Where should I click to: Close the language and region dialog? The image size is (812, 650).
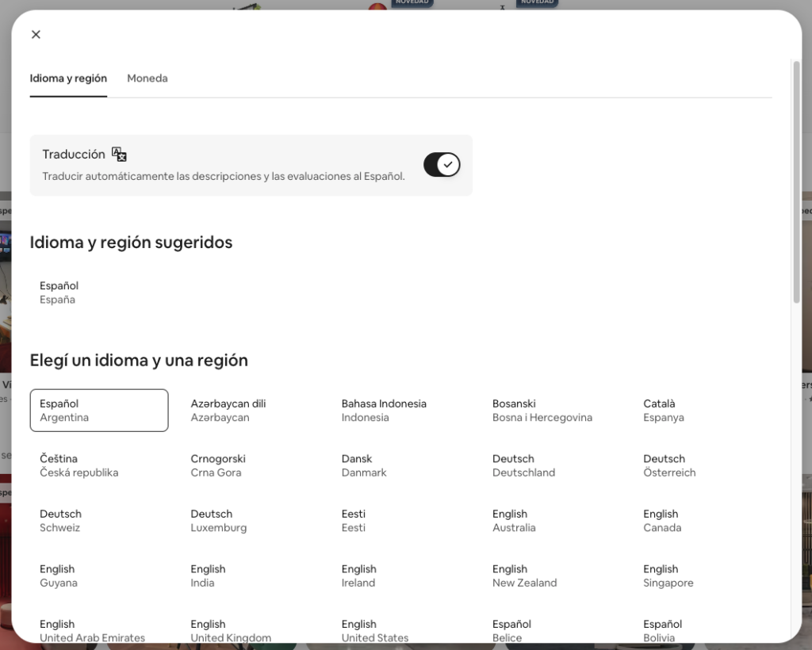[36, 34]
